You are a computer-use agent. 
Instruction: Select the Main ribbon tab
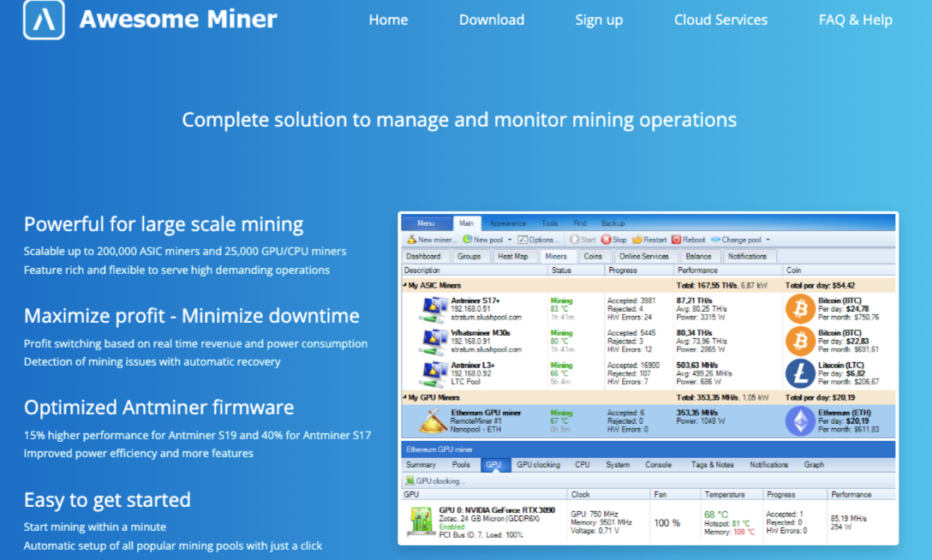pyautogui.click(x=466, y=223)
